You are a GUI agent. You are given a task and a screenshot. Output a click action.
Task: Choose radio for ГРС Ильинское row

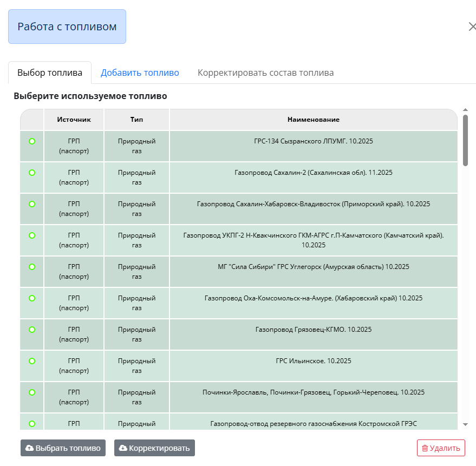tap(32, 361)
